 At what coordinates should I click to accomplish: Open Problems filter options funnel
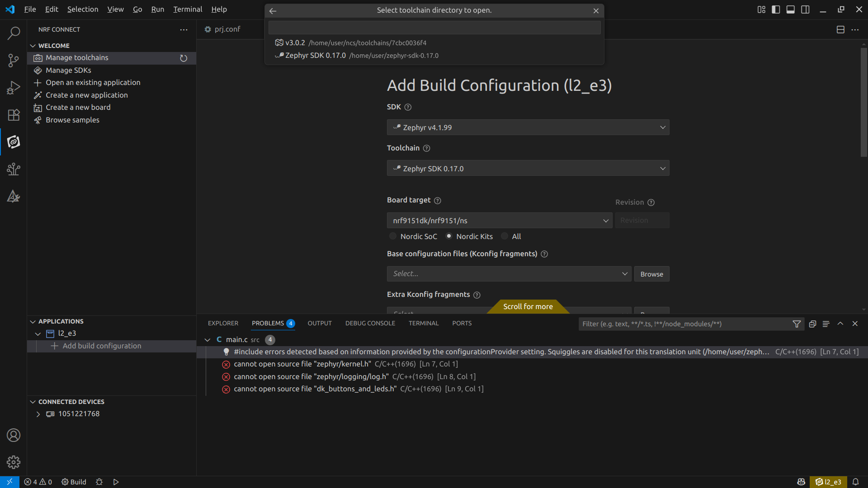point(797,324)
